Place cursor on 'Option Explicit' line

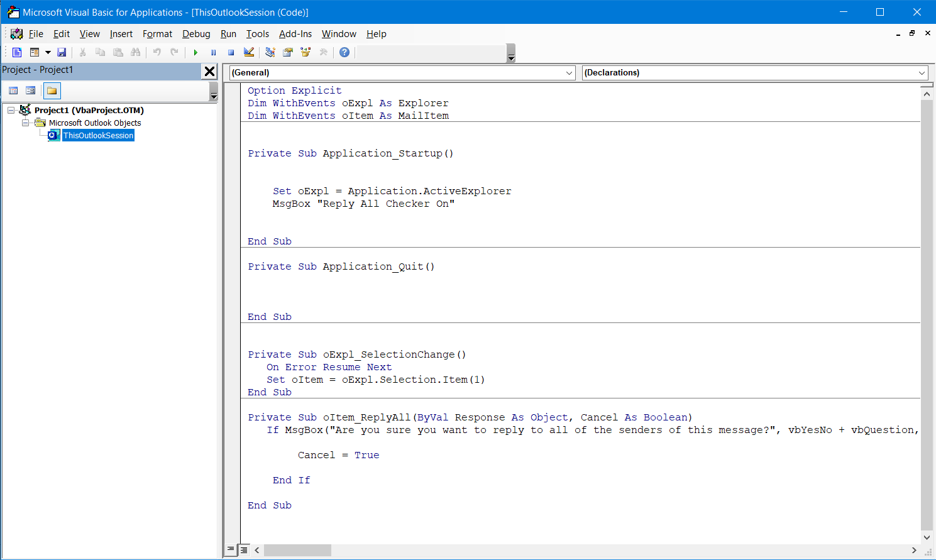click(x=295, y=91)
